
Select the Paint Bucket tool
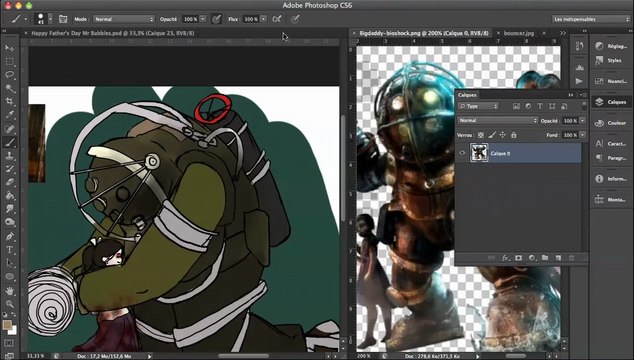point(10,196)
